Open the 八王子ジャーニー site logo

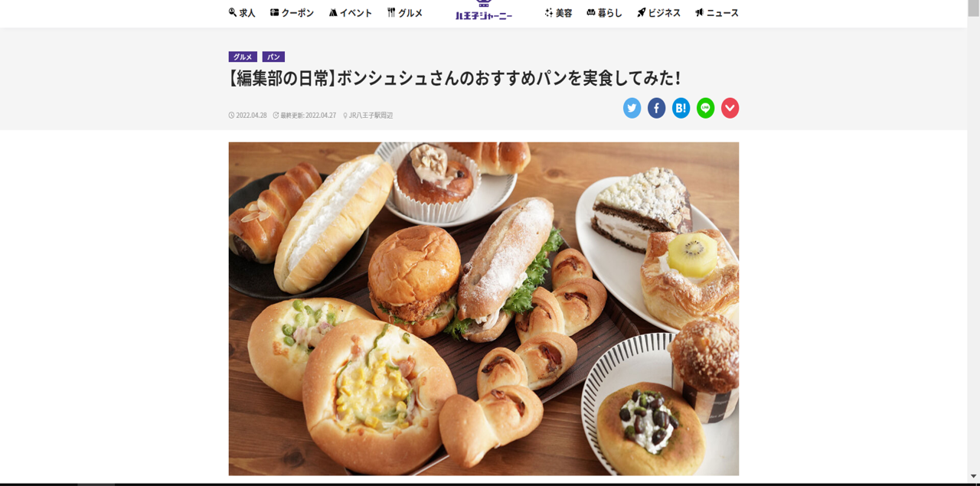point(484,11)
